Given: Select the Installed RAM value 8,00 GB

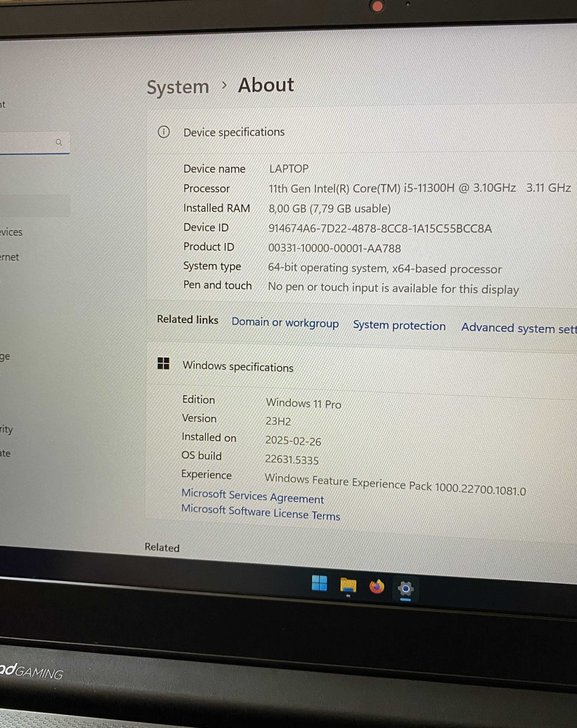Looking at the screenshot, I should (287, 208).
